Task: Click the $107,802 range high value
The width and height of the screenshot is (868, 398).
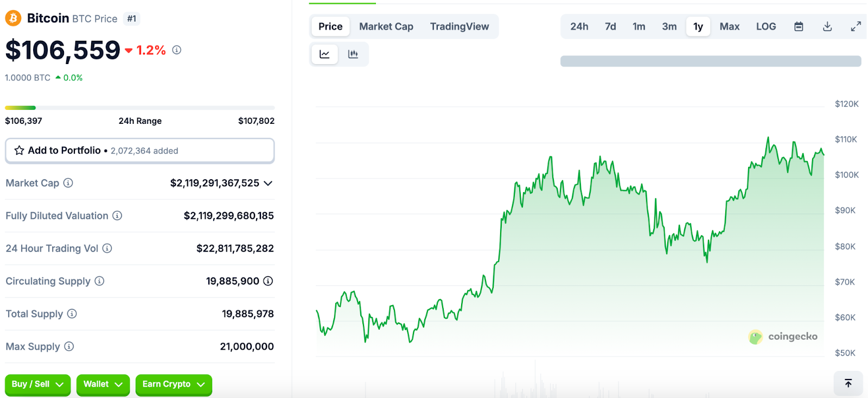Action: click(256, 121)
